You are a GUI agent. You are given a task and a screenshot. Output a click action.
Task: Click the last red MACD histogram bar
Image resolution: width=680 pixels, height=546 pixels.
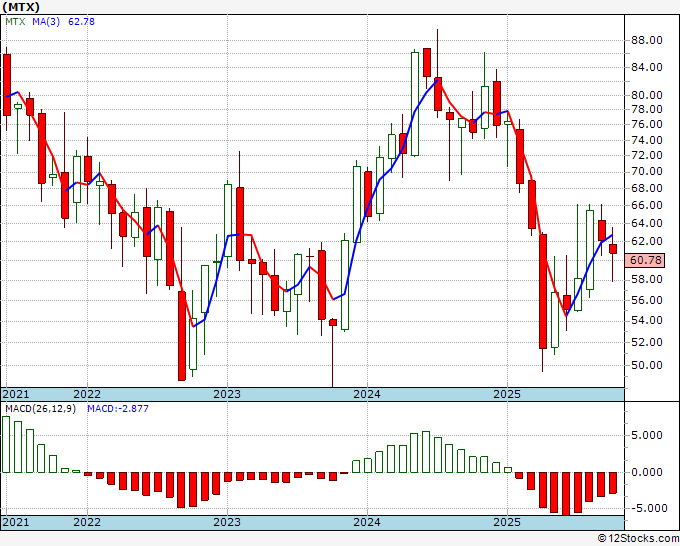point(613,483)
